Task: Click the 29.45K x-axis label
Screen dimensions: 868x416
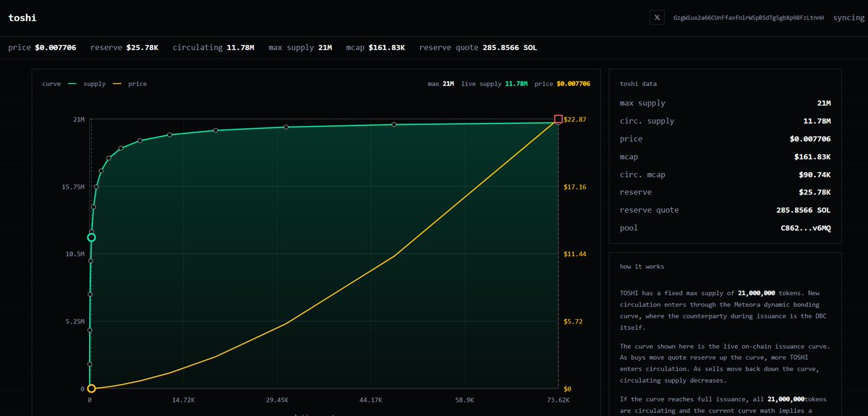Action: [x=277, y=399]
